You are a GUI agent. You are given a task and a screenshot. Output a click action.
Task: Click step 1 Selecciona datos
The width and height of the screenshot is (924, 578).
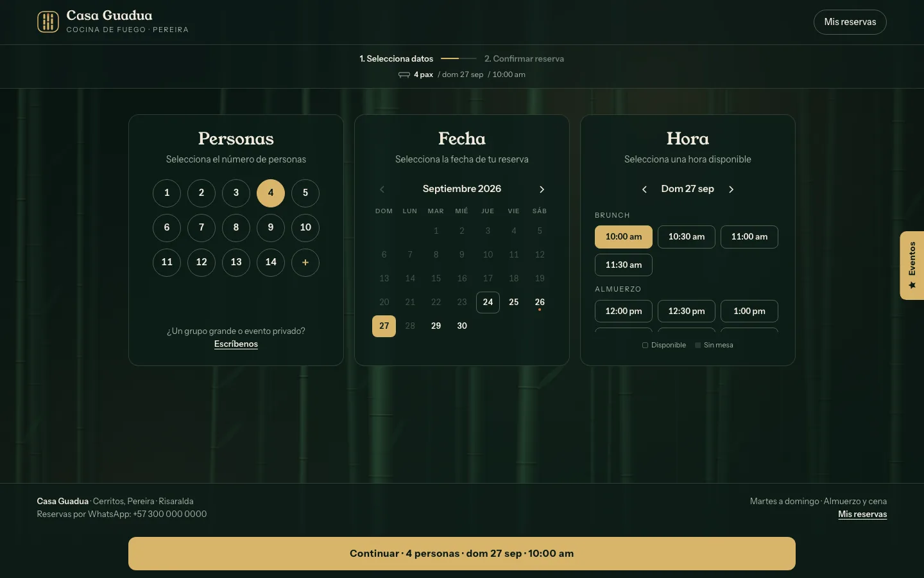(397, 58)
